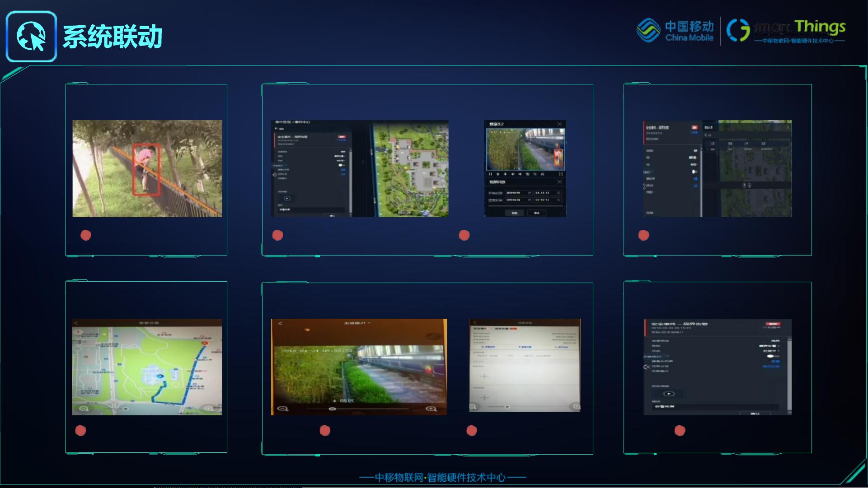The height and width of the screenshot is (488, 868).
Task: Click the zoom-in magnifier on train camera view
Action: click(x=431, y=409)
